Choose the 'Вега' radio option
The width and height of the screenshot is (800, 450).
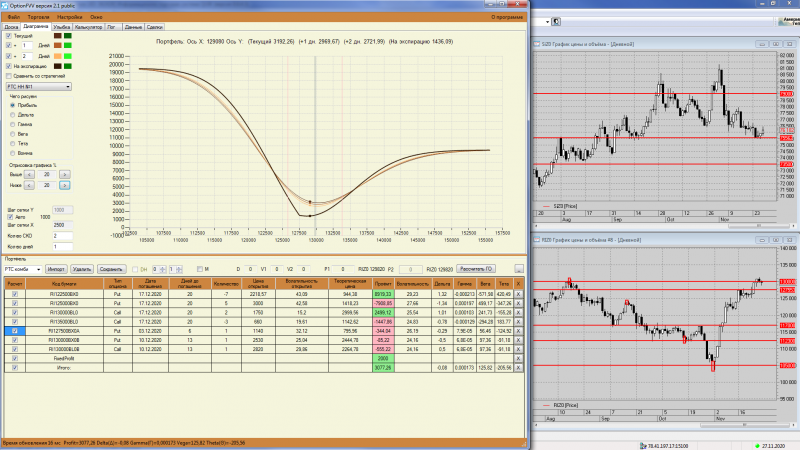(x=13, y=134)
